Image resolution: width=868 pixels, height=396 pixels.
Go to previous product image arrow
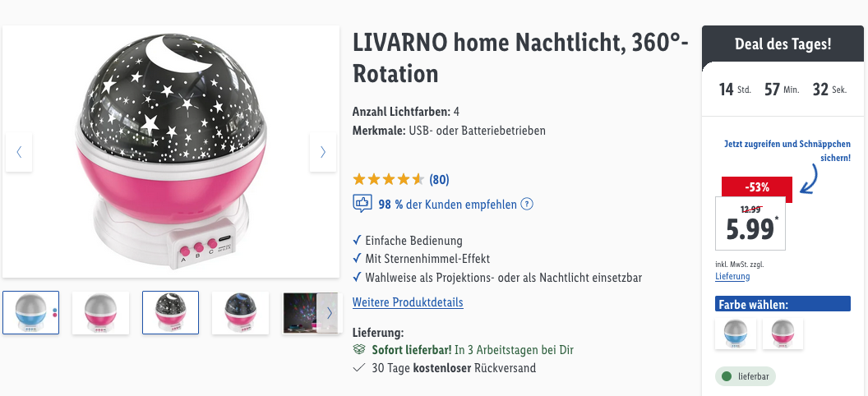[19, 152]
